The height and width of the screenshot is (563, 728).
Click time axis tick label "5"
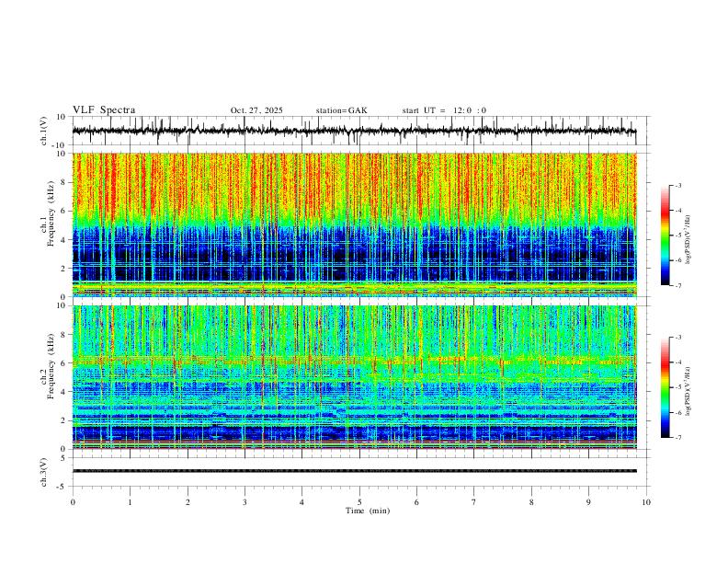click(359, 502)
